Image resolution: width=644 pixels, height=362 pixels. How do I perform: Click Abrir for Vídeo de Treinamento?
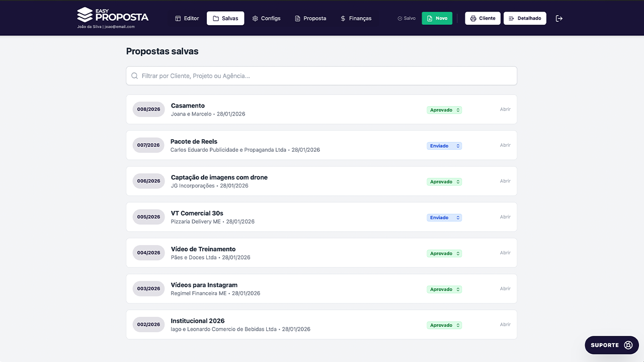505,253
